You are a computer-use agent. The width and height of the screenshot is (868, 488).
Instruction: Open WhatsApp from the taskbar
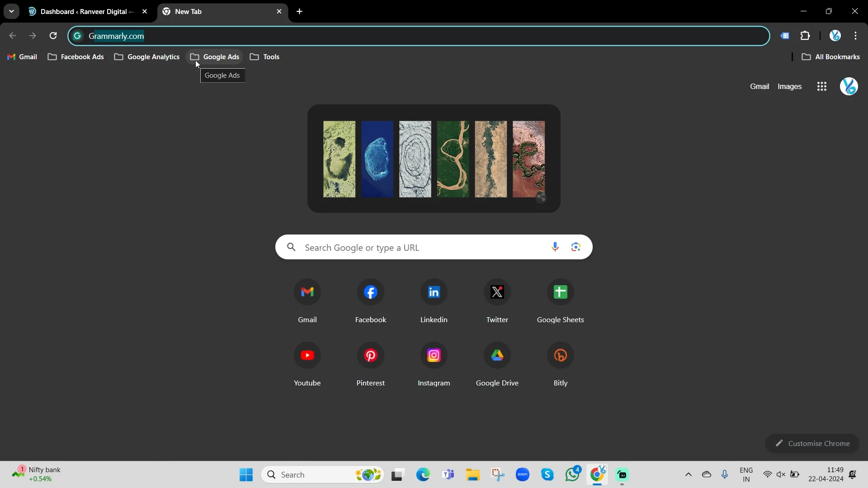point(572,475)
